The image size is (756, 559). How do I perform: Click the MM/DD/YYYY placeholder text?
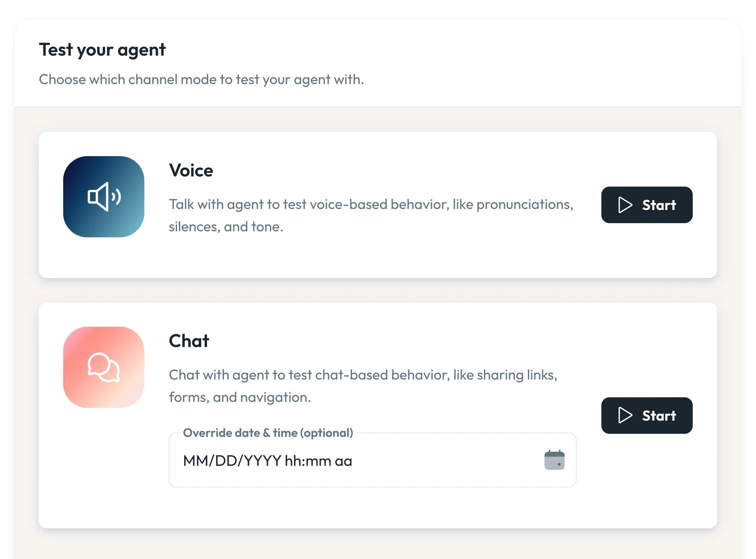267,461
